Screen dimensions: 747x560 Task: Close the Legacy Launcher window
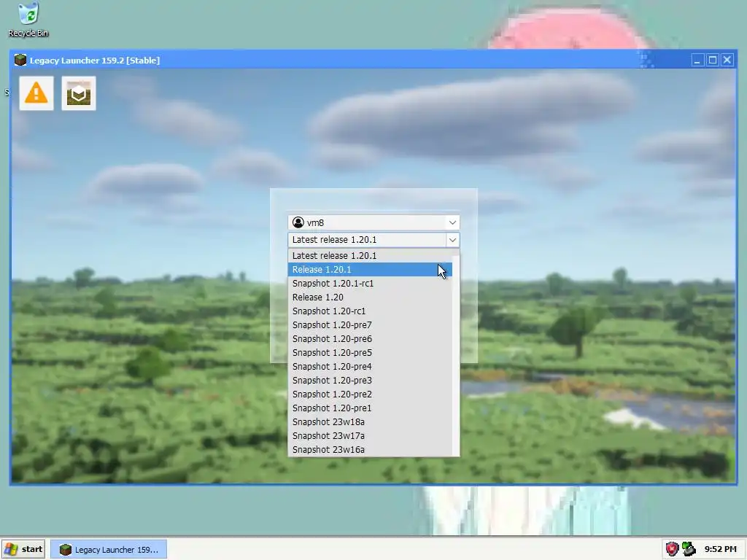727,60
